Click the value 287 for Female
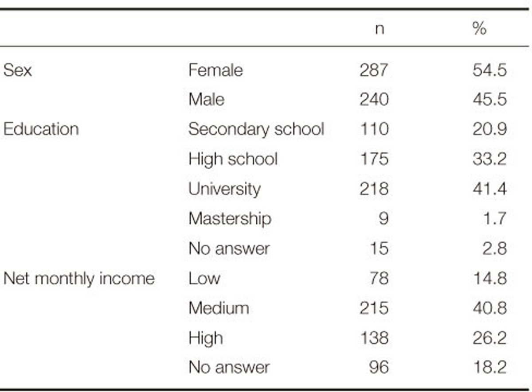Screen dimensions: 532x392 pos(374,70)
